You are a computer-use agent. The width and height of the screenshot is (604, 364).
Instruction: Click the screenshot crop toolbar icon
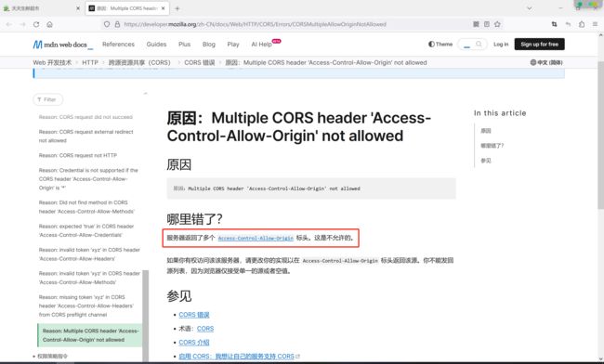click(x=555, y=24)
